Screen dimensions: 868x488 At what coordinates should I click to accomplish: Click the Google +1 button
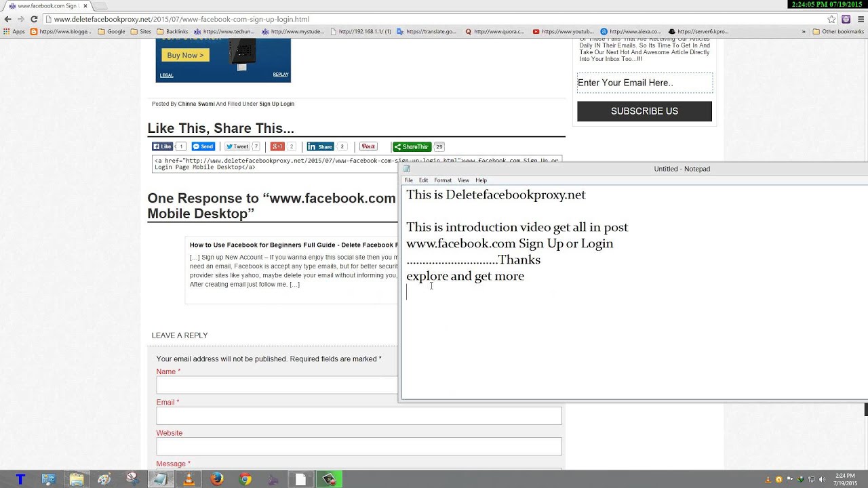click(277, 146)
